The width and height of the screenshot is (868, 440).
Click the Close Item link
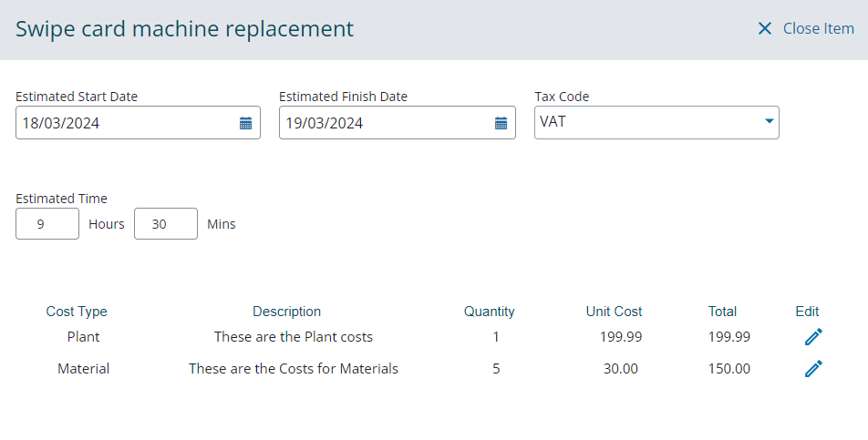click(x=818, y=29)
